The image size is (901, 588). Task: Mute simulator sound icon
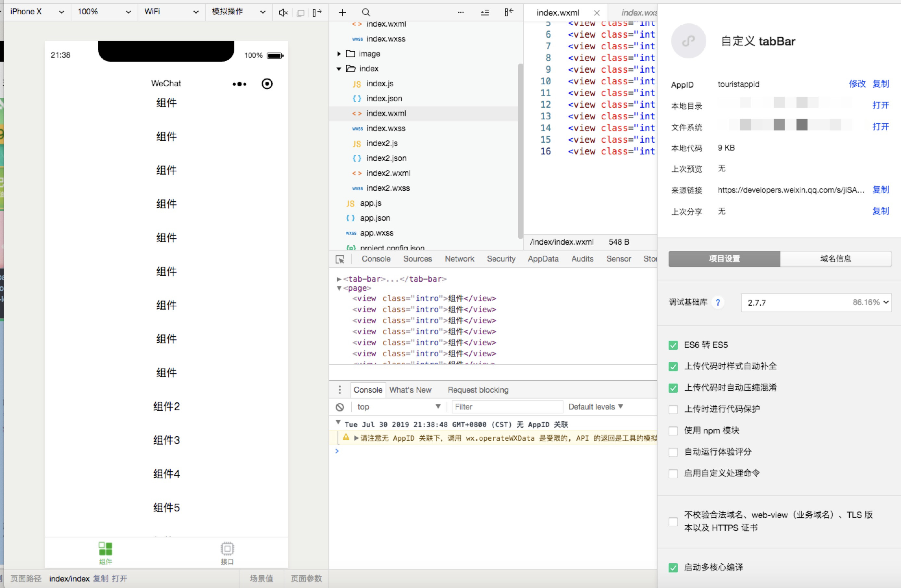tap(283, 12)
